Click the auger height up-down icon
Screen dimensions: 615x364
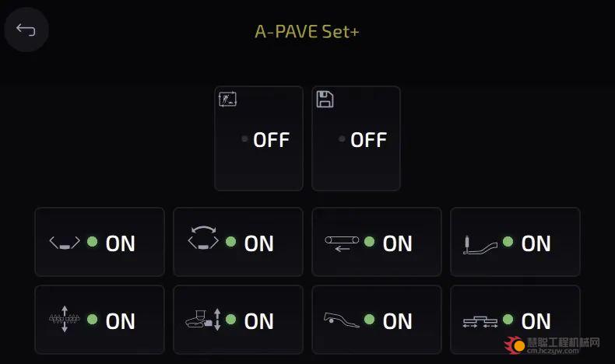(65, 319)
